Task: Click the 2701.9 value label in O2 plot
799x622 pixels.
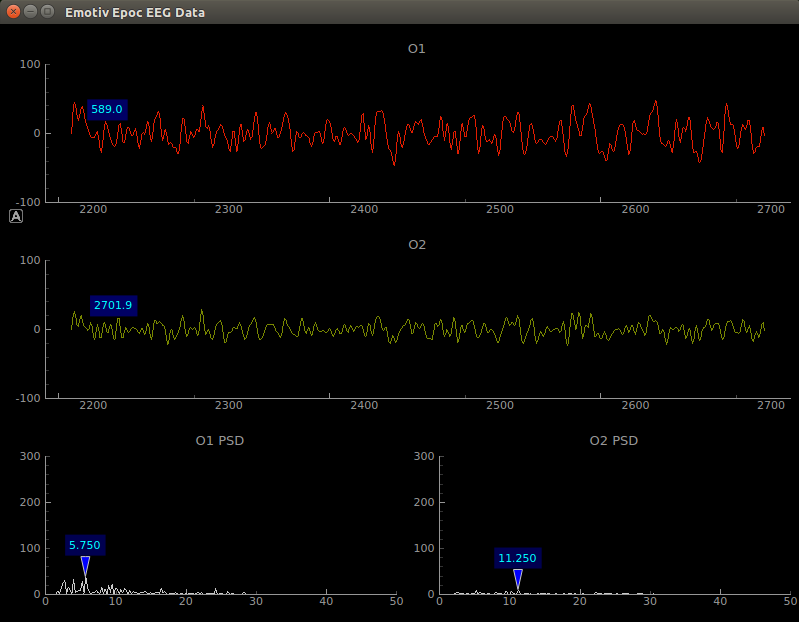Action: 113,305
